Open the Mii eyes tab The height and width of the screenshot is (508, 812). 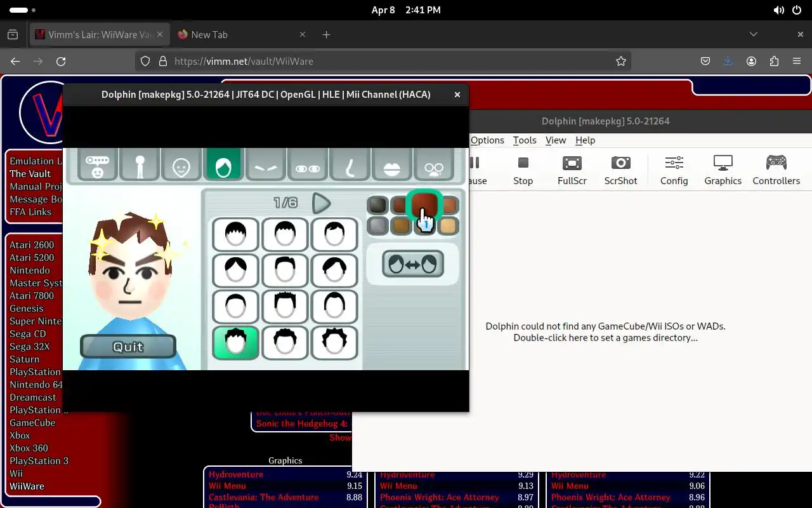tap(308, 166)
